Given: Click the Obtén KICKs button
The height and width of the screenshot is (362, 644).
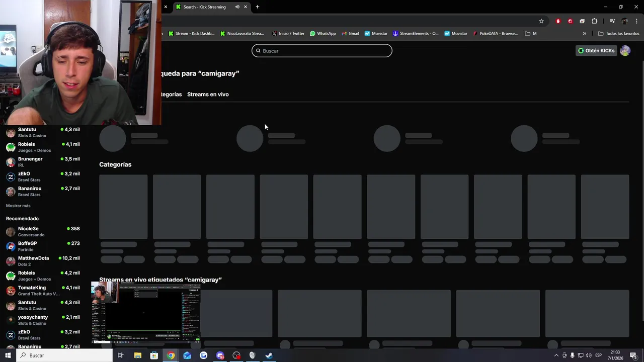Looking at the screenshot, I should pyautogui.click(x=596, y=51).
